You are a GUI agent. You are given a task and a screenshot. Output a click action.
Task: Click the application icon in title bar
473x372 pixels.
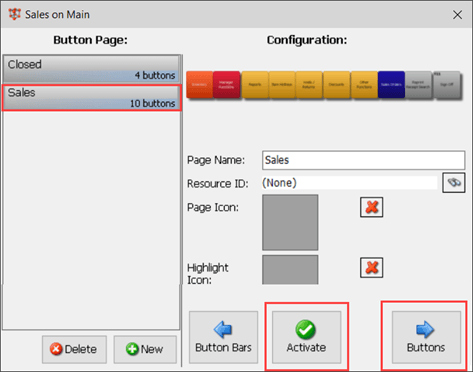[x=15, y=14]
